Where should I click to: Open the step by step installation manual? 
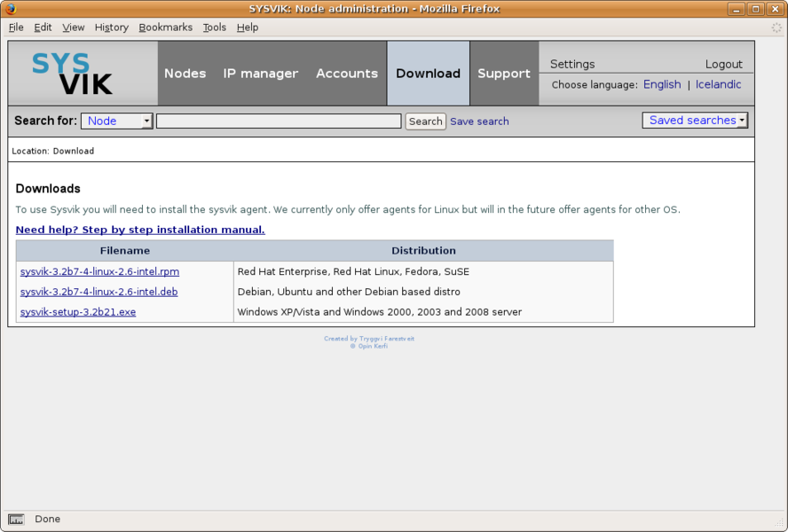click(x=140, y=230)
